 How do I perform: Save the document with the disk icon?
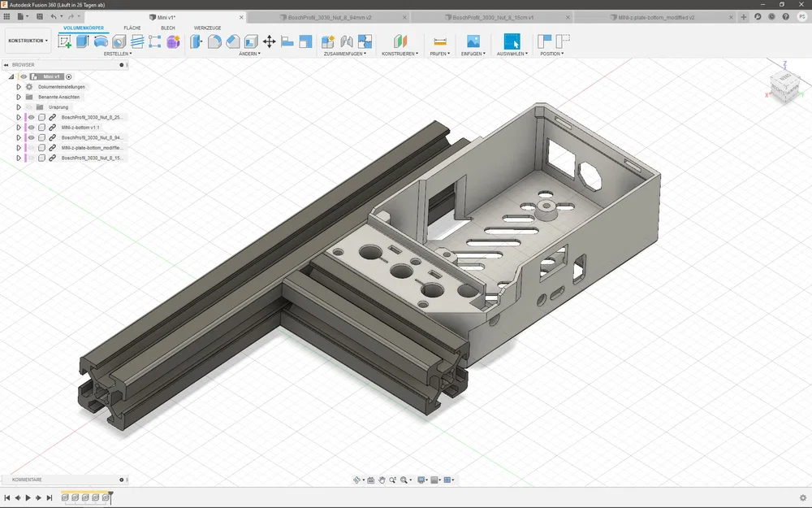point(39,16)
